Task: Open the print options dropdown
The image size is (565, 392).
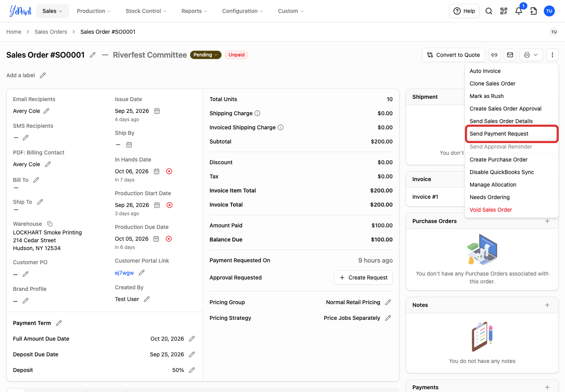Action: tap(531, 55)
